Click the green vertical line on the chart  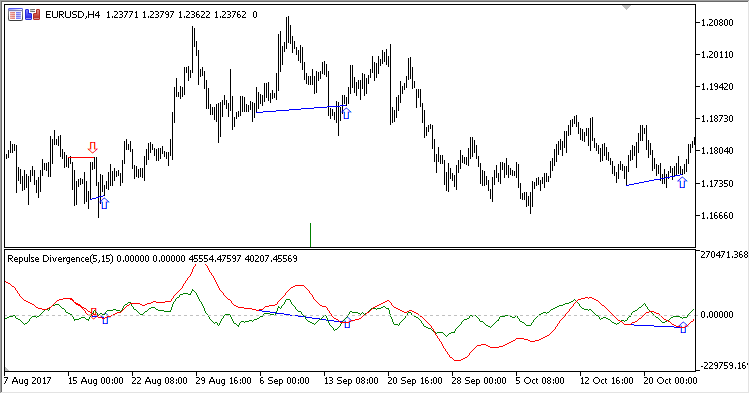coord(310,235)
